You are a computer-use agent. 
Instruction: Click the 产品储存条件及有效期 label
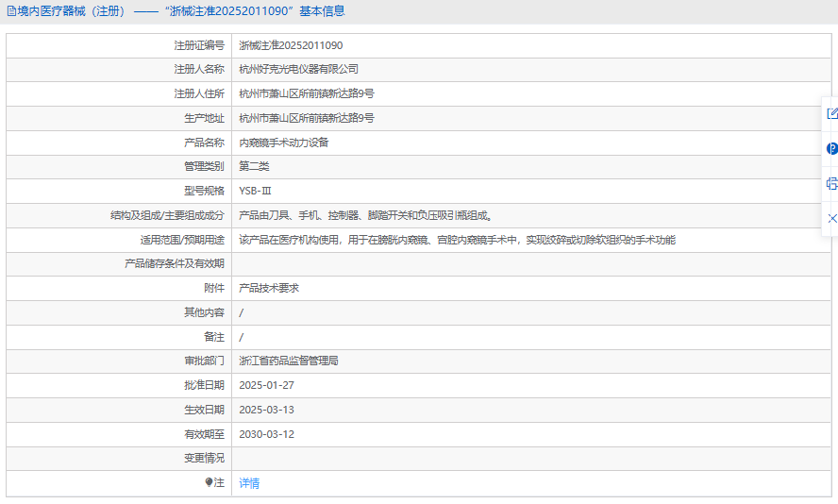coord(175,263)
